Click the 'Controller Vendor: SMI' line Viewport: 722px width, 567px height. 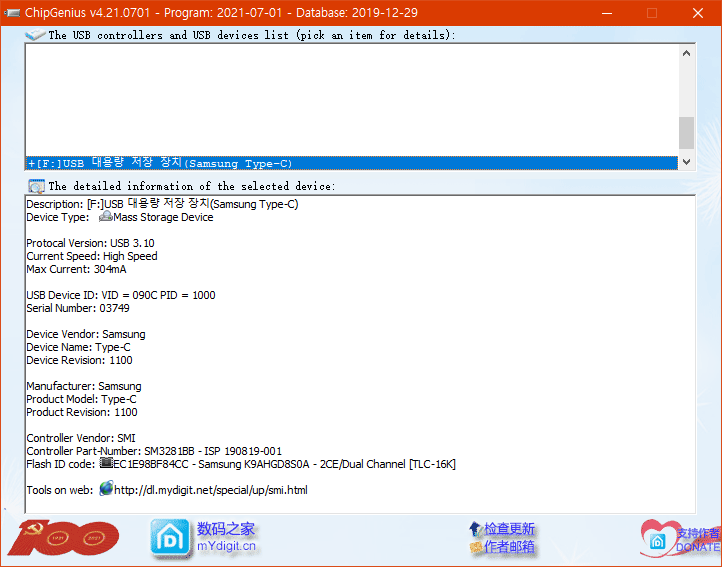[x=81, y=438]
